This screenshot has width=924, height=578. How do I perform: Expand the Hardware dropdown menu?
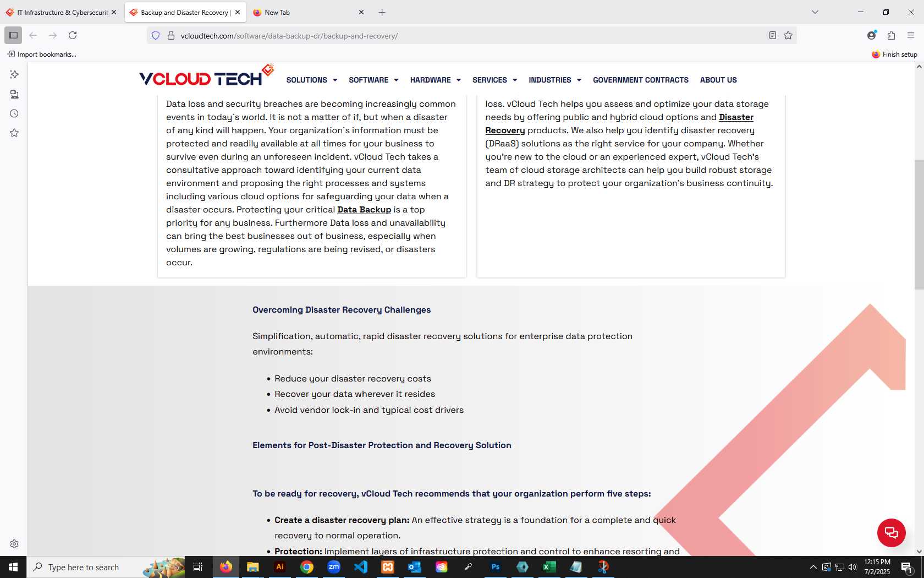pos(436,80)
